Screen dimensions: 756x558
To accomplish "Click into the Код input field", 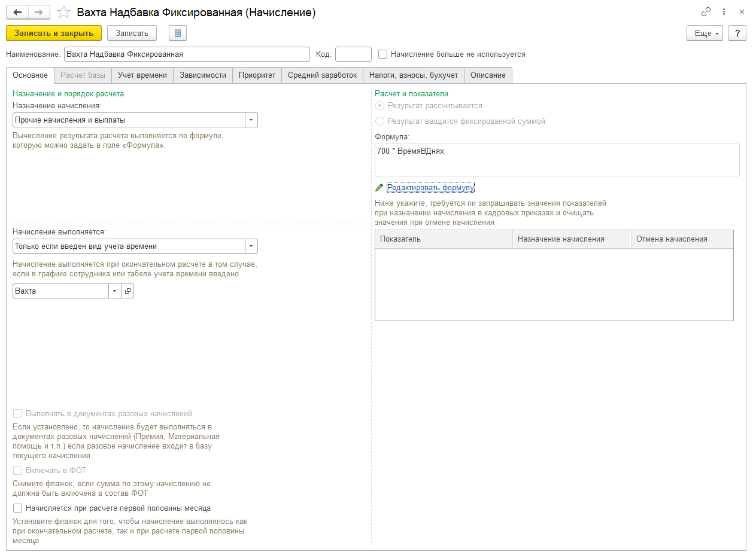I will [353, 54].
